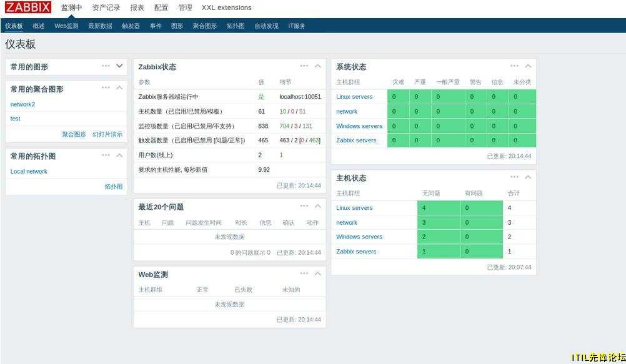Collapse the 主机状态 widget
This screenshot has height=364, width=626.
[x=528, y=177]
